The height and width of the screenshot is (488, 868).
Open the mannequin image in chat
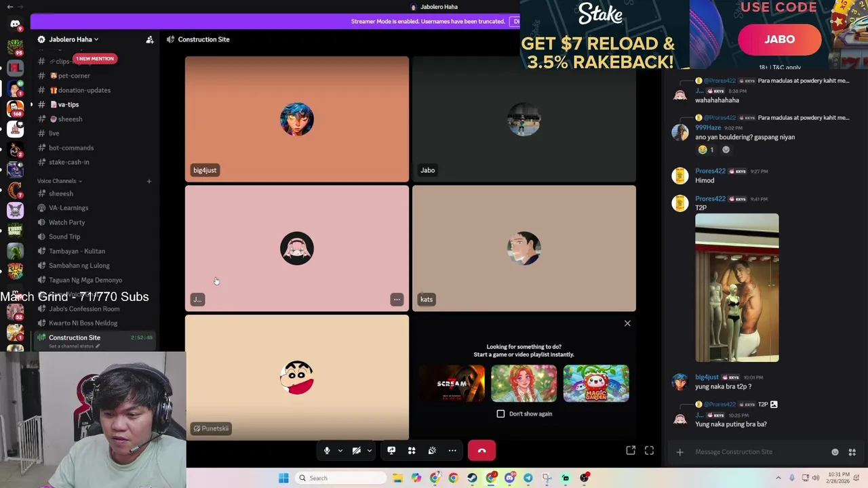tap(737, 288)
